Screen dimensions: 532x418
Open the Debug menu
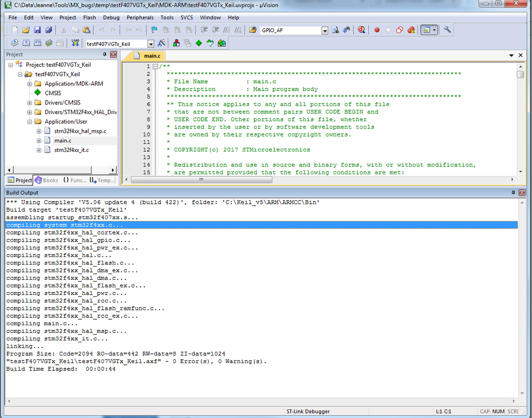(x=111, y=17)
